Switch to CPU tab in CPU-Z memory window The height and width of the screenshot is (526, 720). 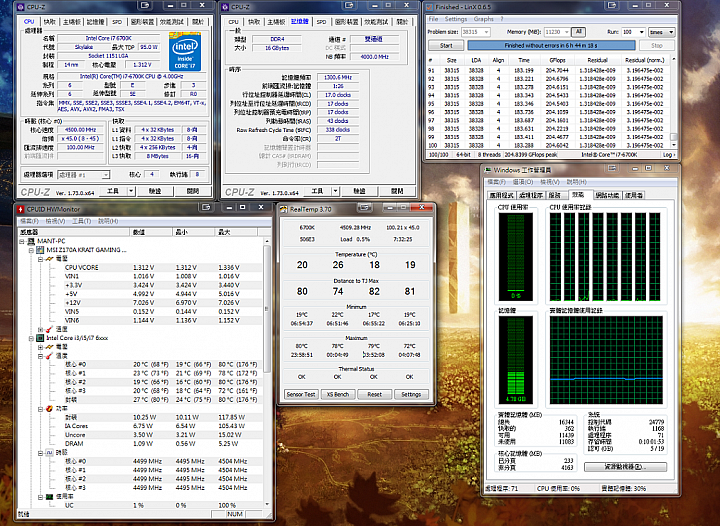[x=234, y=22]
